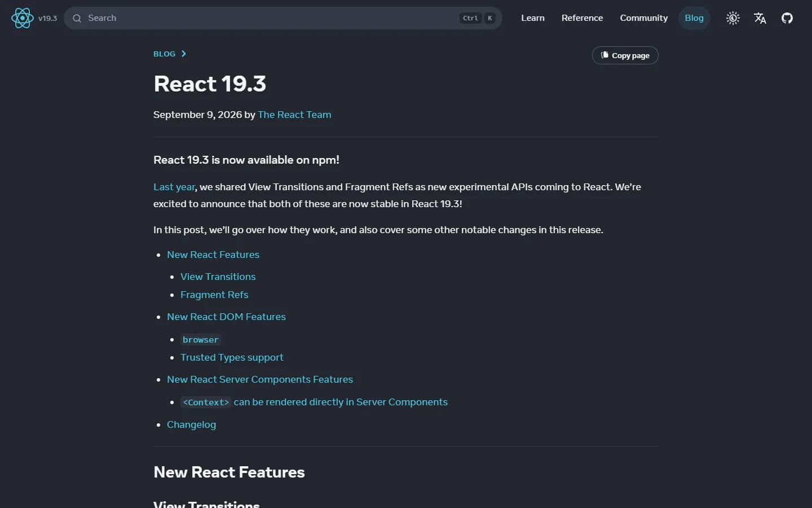Click the breadcrumb chevron after BLOG
This screenshot has width=812, height=508.
pyautogui.click(x=183, y=54)
